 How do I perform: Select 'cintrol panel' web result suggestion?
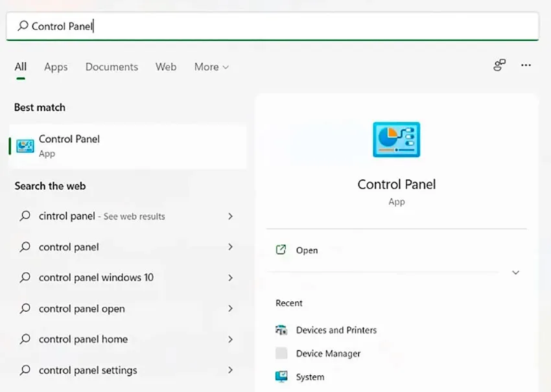coord(128,216)
